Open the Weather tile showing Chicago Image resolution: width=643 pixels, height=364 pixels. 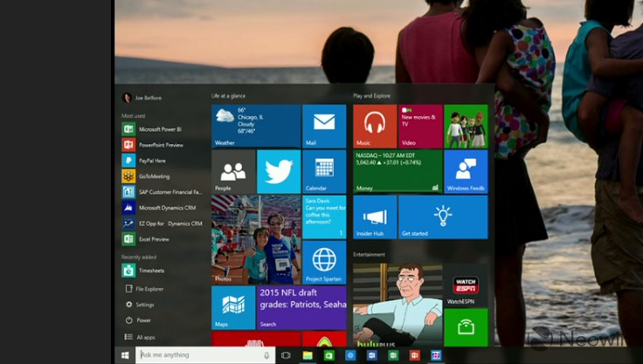[x=256, y=127]
